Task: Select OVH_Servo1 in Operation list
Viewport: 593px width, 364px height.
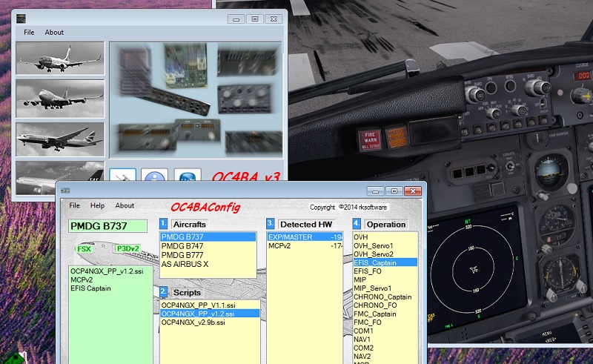Action: pyautogui.click(x=374, y=245)
